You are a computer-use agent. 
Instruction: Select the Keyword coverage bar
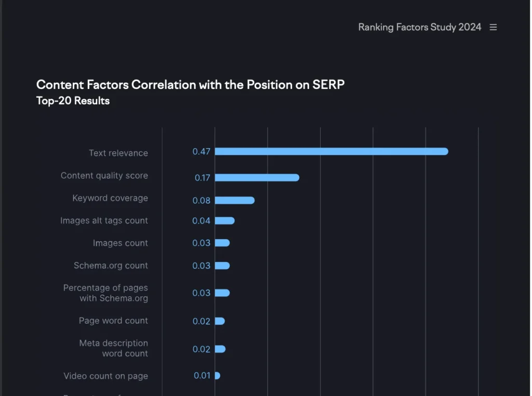click(234, 201)
